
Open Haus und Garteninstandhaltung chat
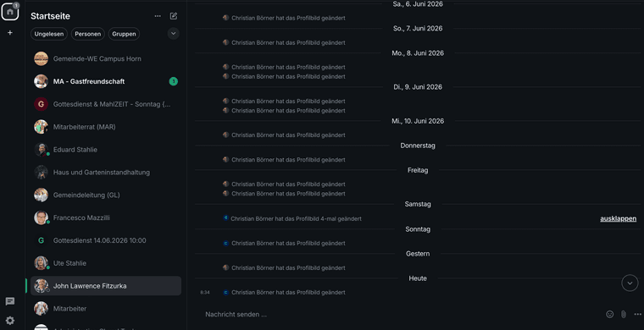click(106, 172)
